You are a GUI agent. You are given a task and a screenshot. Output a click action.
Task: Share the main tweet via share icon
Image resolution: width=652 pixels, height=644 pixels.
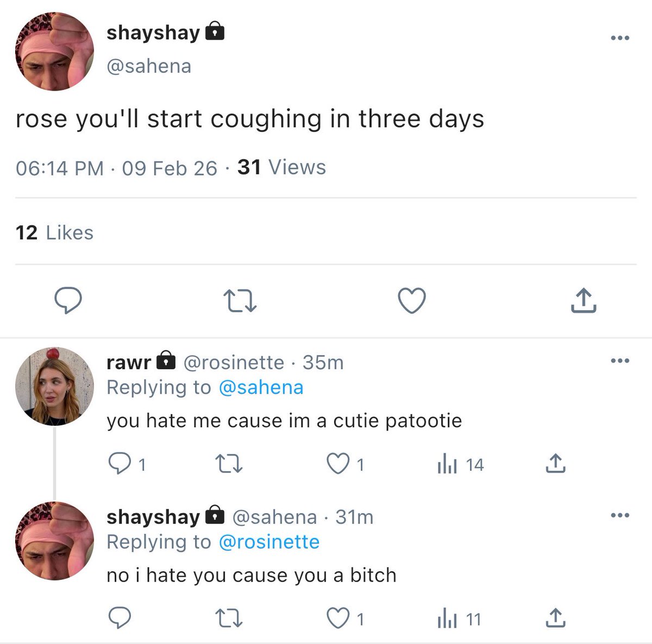584,300
